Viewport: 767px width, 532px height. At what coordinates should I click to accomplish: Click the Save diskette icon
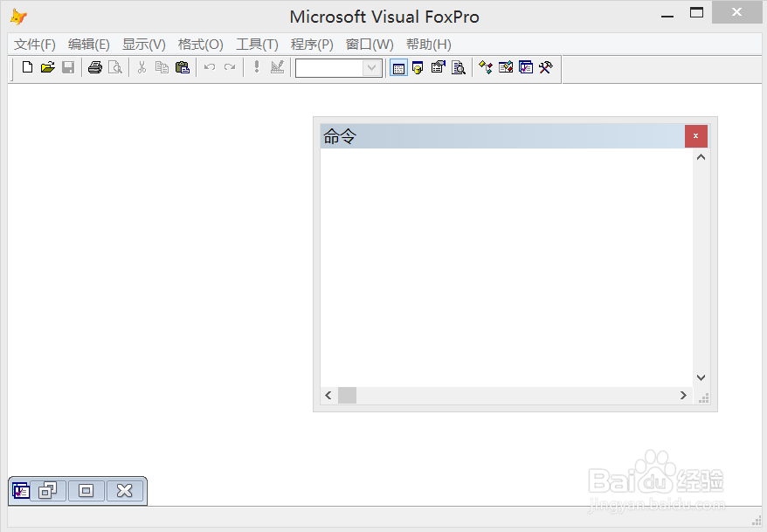(x=68, y=67)
